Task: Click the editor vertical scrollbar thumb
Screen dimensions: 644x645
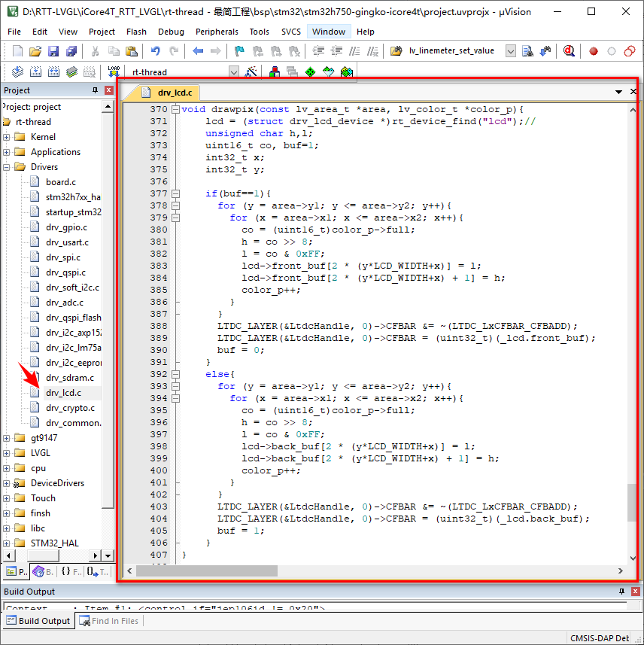Action: pyautogui.click(x=632, y=503)
